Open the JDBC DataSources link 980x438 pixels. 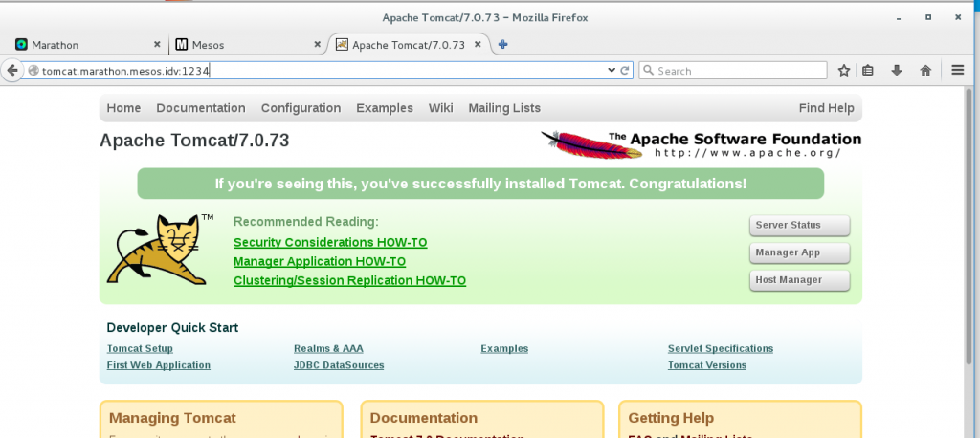(339, 365)
